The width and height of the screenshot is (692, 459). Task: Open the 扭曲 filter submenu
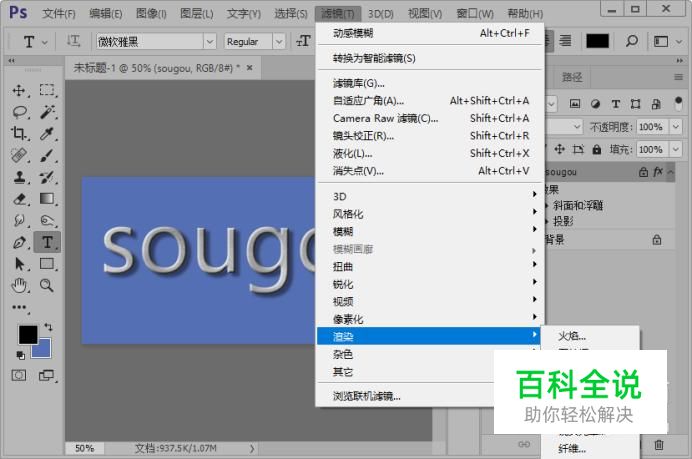pos(430,267)
